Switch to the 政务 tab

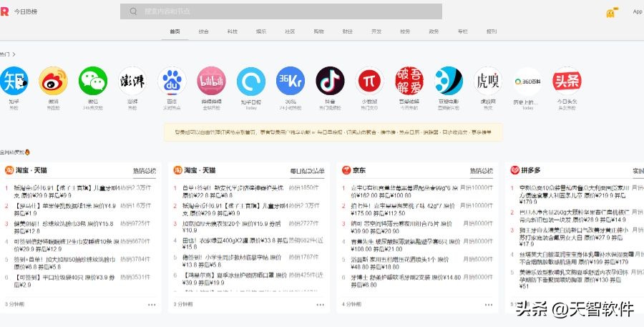click(434, 31)
